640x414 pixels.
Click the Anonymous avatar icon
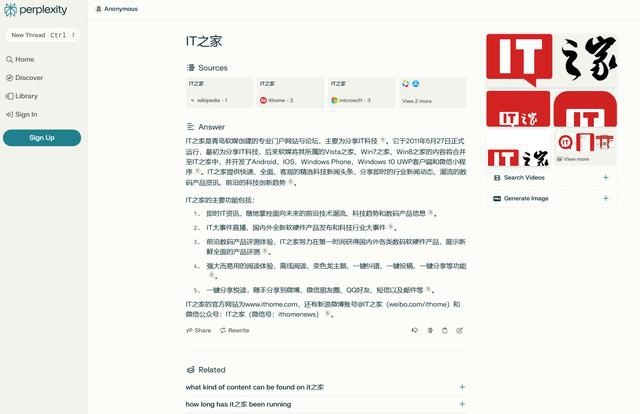98,9
